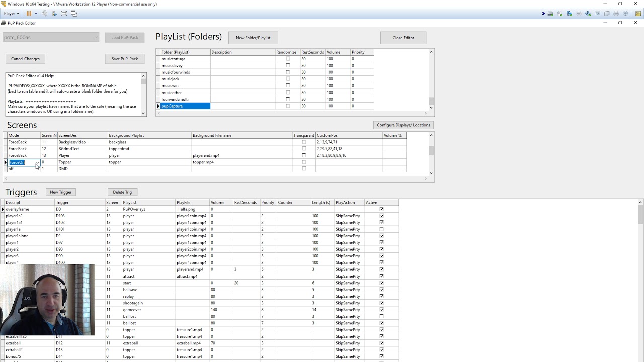
Task: Open the Player menu in VMware
Action: 12,14
